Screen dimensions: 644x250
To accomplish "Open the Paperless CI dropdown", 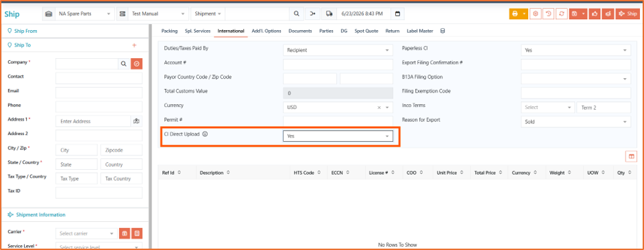I will pos(575,50).
